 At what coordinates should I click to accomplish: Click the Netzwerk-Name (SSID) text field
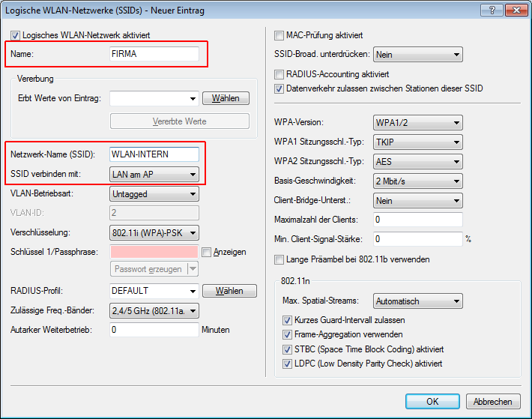pyautogui.click(x=154, y=154)
